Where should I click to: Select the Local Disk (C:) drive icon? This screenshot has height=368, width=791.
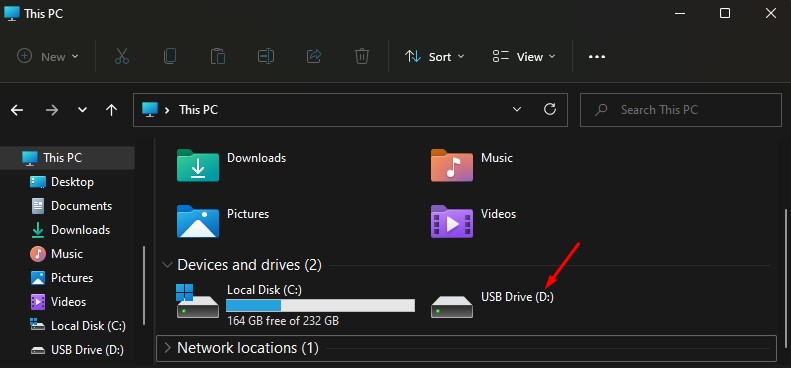(x=198, y=302)
